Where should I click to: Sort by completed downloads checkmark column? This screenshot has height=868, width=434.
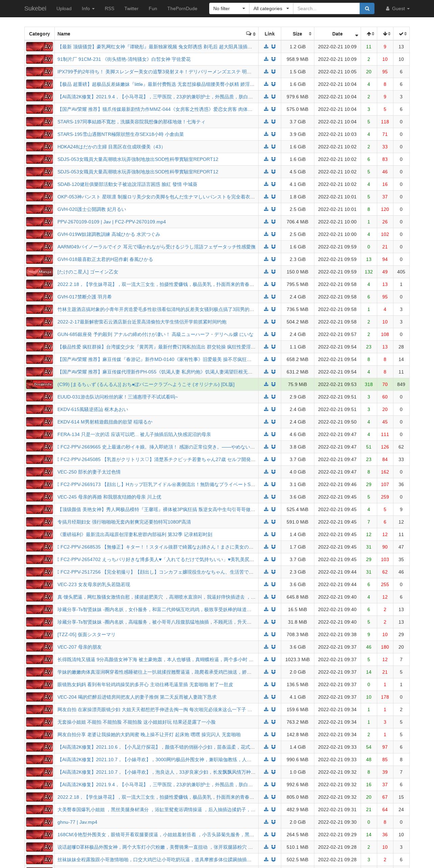402,34
